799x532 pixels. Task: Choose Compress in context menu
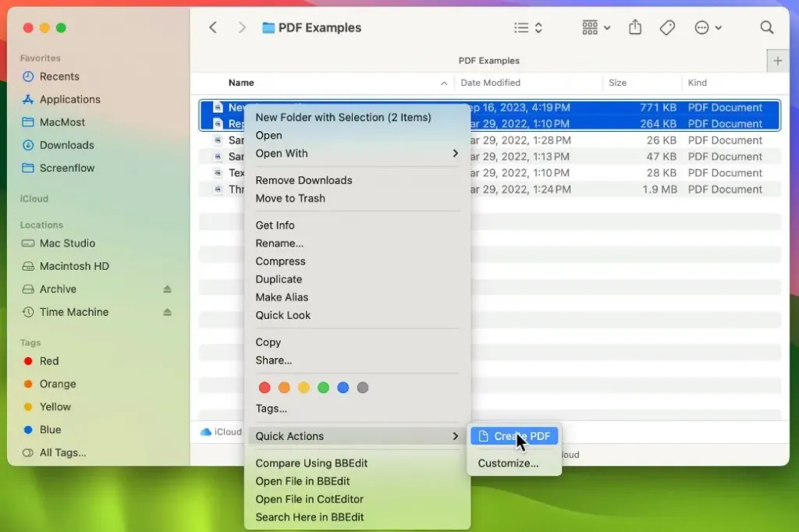280,261
